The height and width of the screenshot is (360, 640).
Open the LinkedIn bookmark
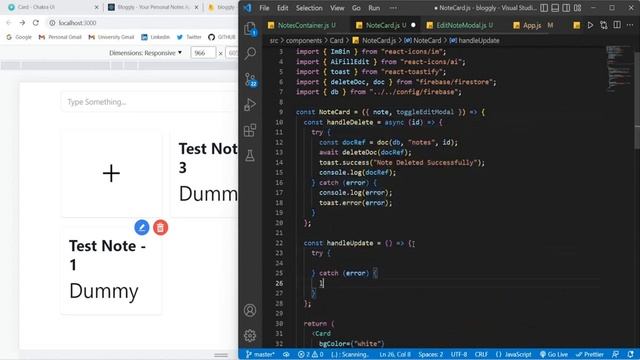[x=156, y=37]
